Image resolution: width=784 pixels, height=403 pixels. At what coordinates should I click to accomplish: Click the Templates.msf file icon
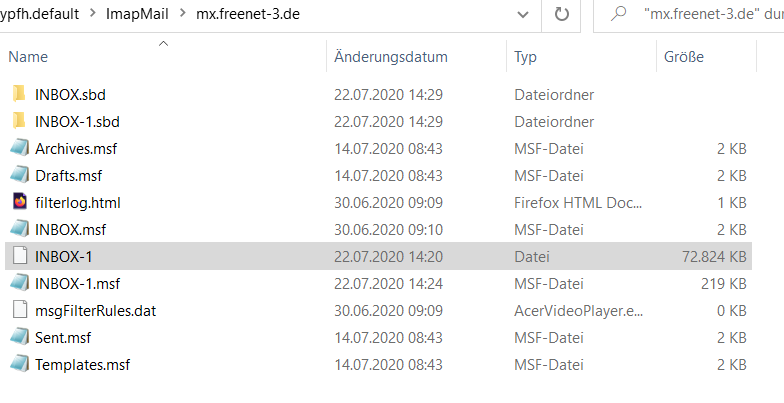tap(20, 365)
